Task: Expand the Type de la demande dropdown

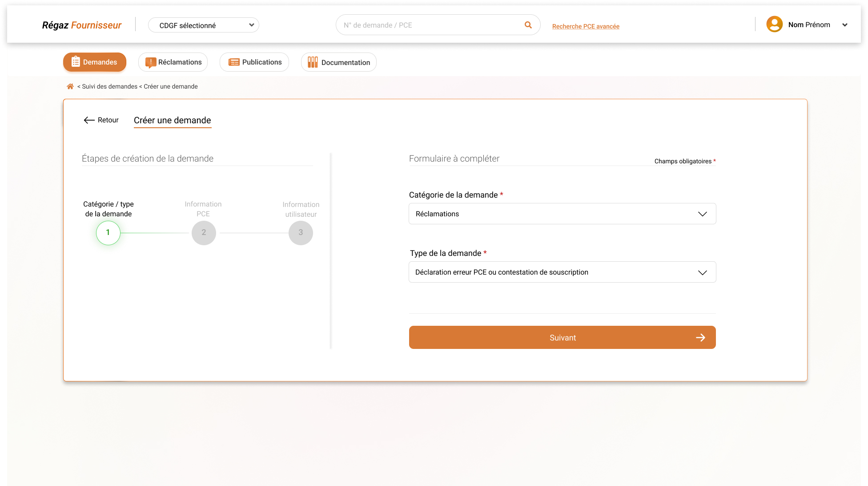Action: [562, 272]
